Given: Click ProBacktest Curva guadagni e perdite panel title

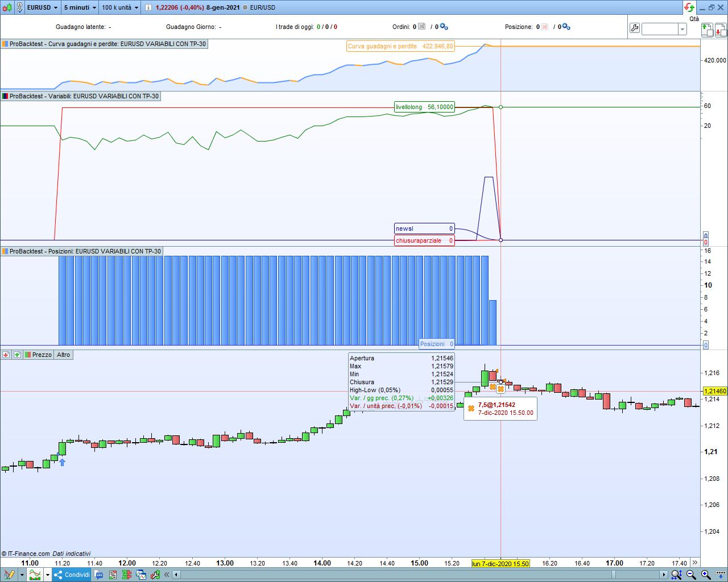Looking at the screenshot, I should [x=104, y=44].
